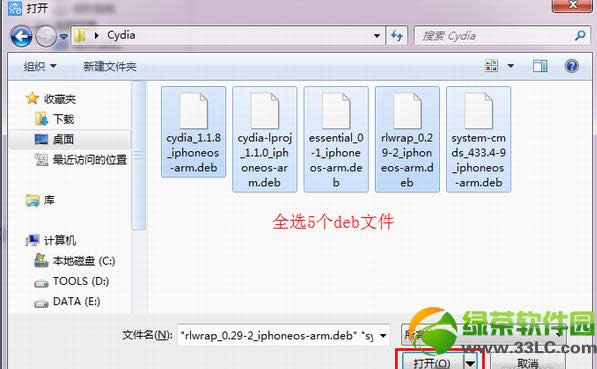Select cydia-lproj_1.1.0_iphoneos-arm.deb file
Image resolution: width=597 pixels, height=369 pixels.
265,139
